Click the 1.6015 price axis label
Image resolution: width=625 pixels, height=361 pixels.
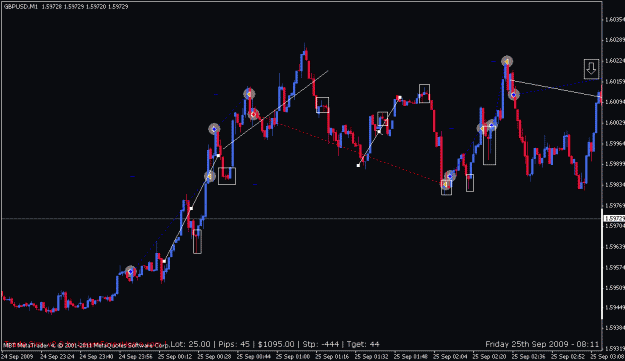(x=615, y=81)
